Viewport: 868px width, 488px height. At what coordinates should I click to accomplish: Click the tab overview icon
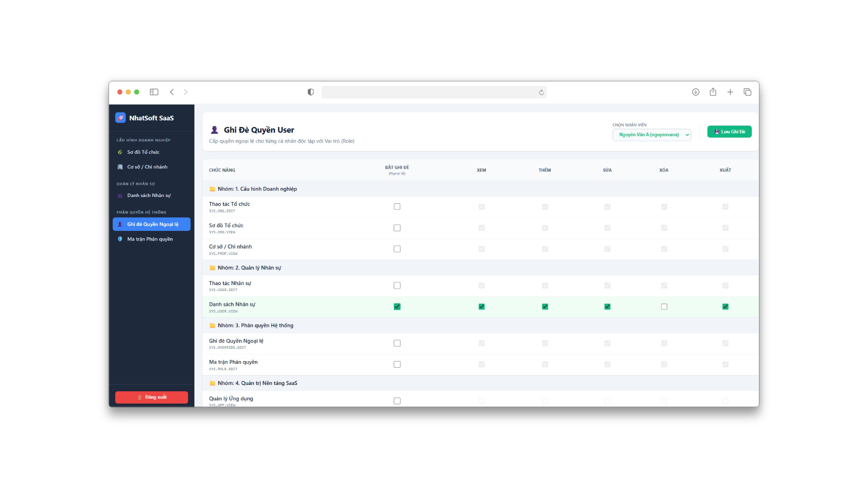(x=747, y=92)
